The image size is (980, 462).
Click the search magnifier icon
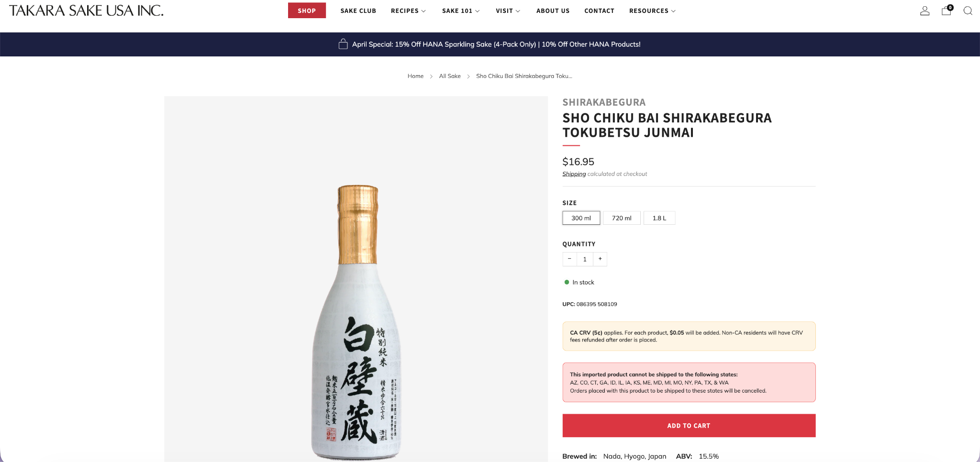(968, 11)
